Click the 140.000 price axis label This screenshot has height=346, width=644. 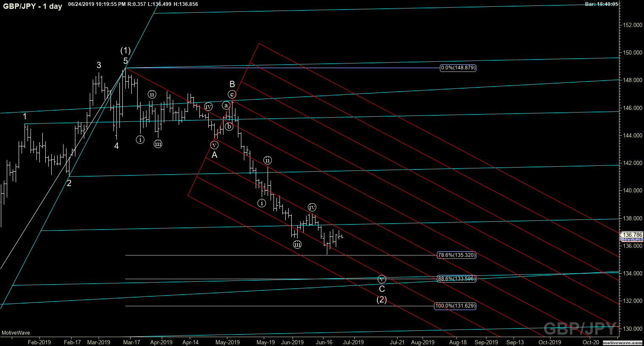click(x=632, y=191)
